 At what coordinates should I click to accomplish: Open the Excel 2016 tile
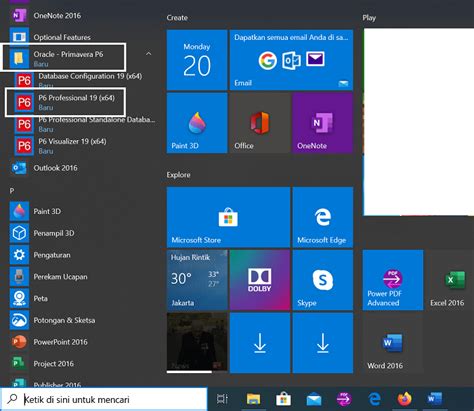pyautogui.click(x=450, y=280)
